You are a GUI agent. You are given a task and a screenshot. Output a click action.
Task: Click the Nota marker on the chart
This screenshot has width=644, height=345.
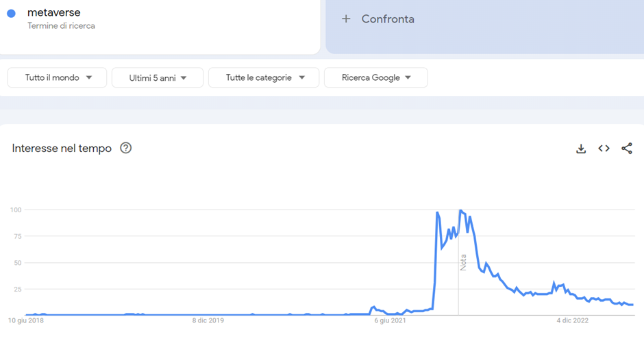pos(463,262)
